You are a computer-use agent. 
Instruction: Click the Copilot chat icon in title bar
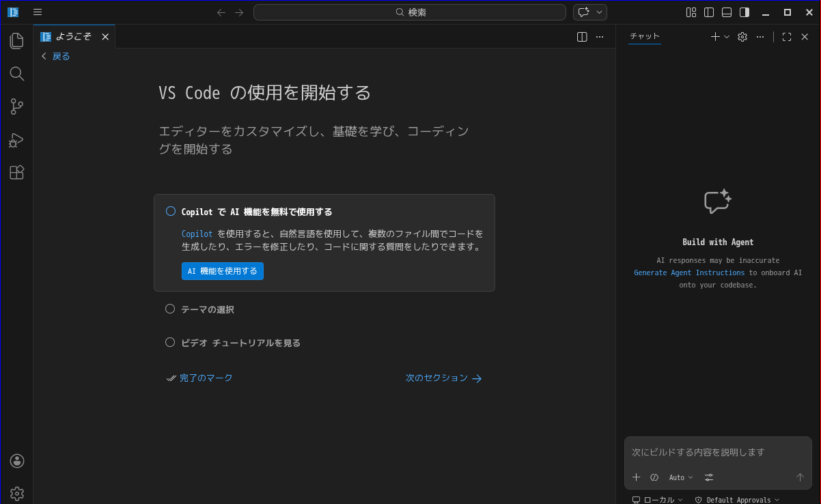583,12
